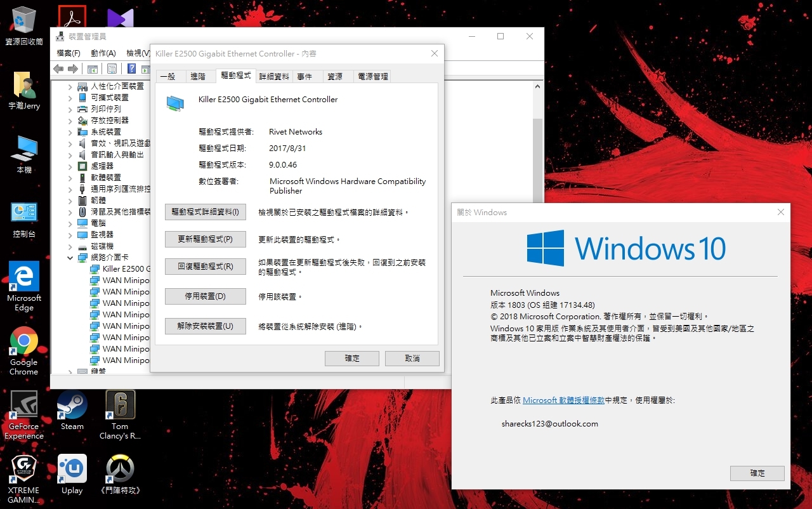Select the Microsoft Edge desktop shortcut
Viewport: 812px width, 509px height.
(x=24, y=286)
